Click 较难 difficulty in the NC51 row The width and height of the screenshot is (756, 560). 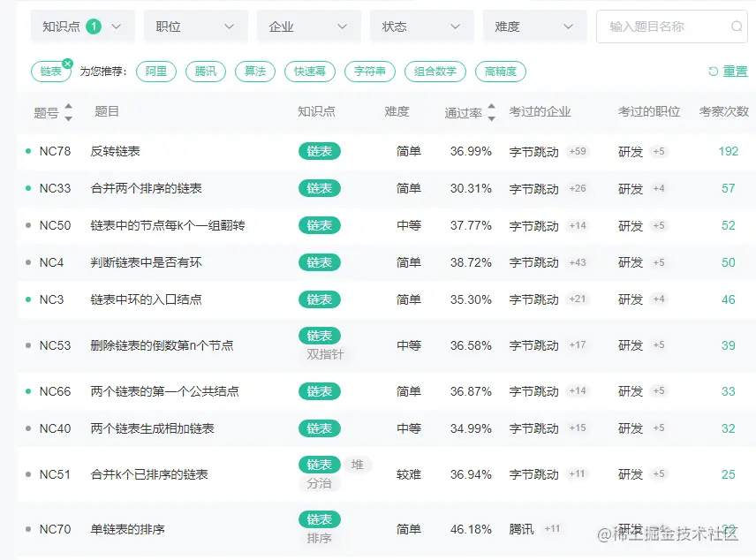pyautogui.click(x=409, y=474)
